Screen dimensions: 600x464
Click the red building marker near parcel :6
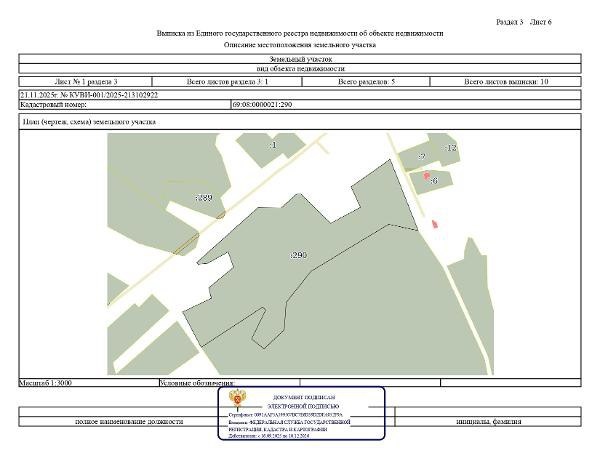[x=427, y=176]
